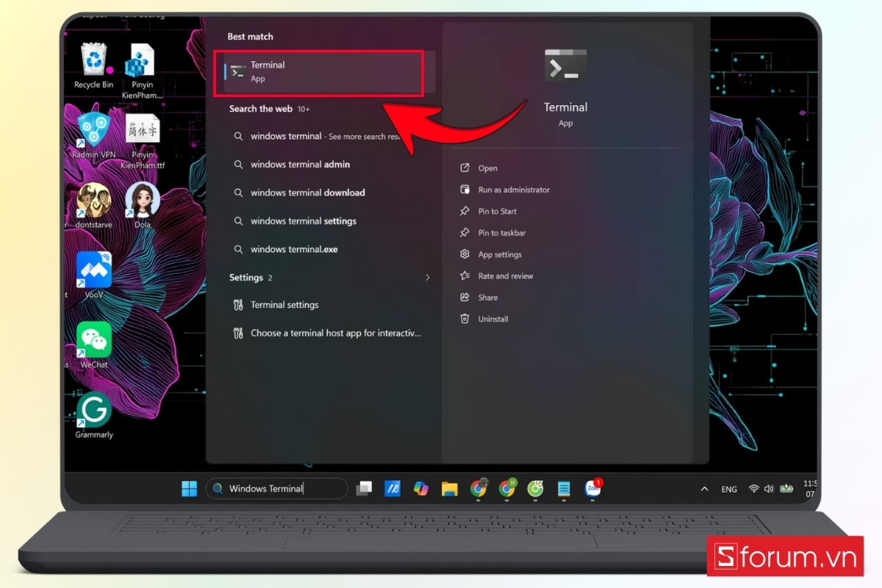The image size is (882, 588).
Task: Choose Run as administrator for Terminal
Action: click(x=504, y=190)
